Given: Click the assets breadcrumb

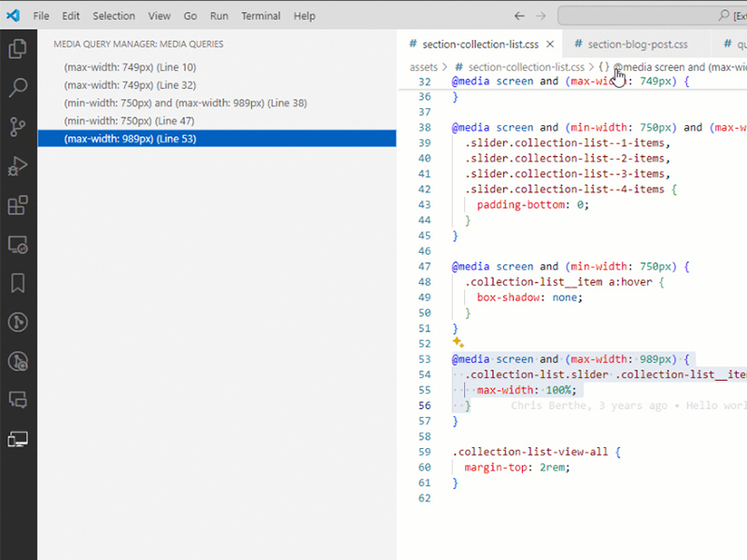Looking at the screenshot, I should (x=423, y=67).
